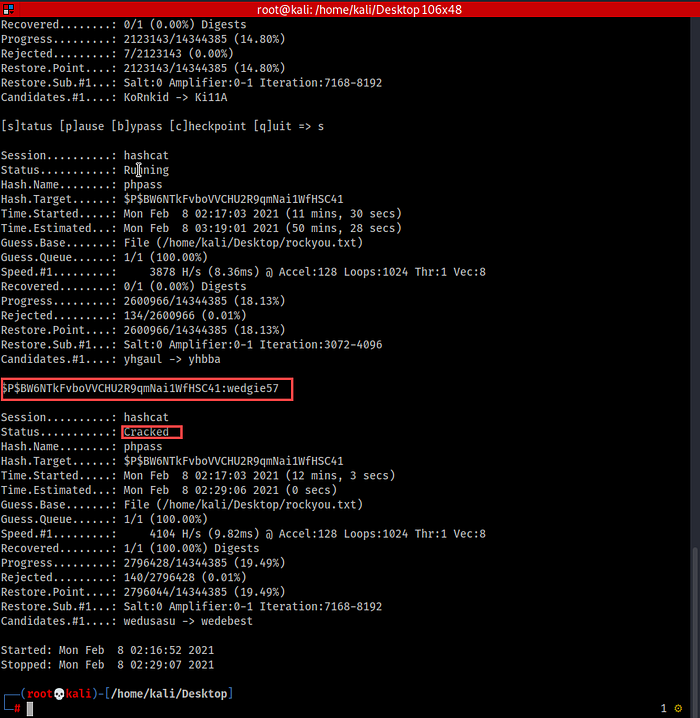Click the 'Stopped: Mon Feb 8 02:29:07' line
The height and width of the screenshot is (718, 700).
[107, 664]
